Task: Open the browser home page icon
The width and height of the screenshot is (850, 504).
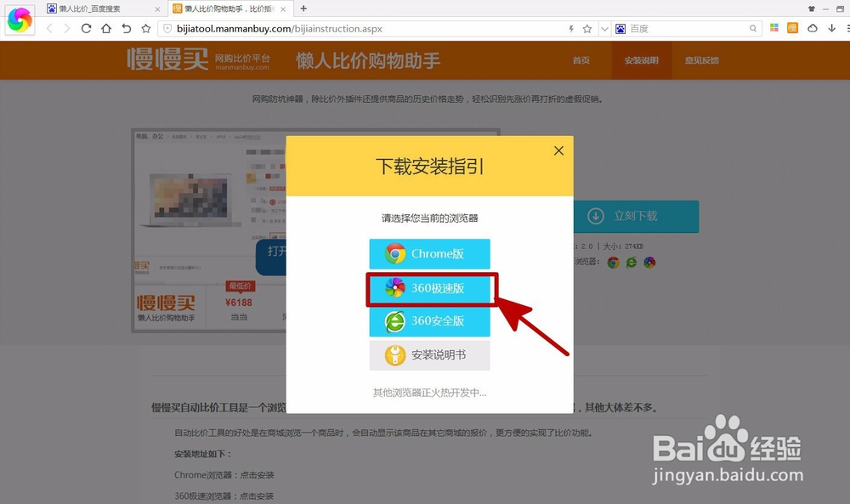Action: pyautogui.click(x=106, y=29)
